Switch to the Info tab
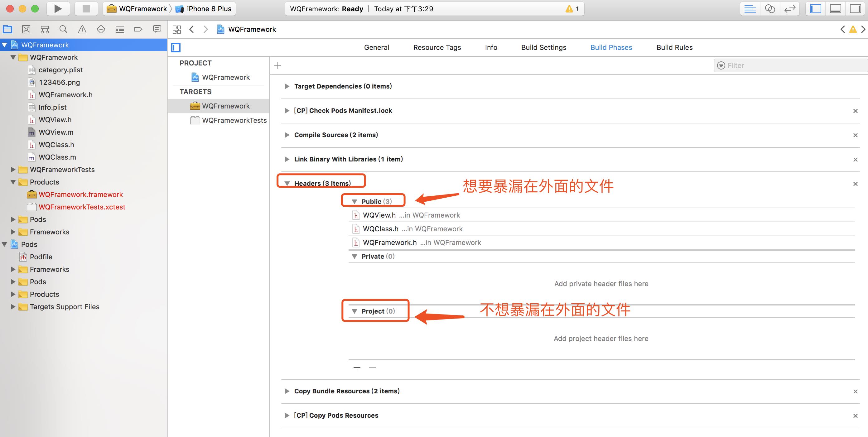 tap(491, 47)
